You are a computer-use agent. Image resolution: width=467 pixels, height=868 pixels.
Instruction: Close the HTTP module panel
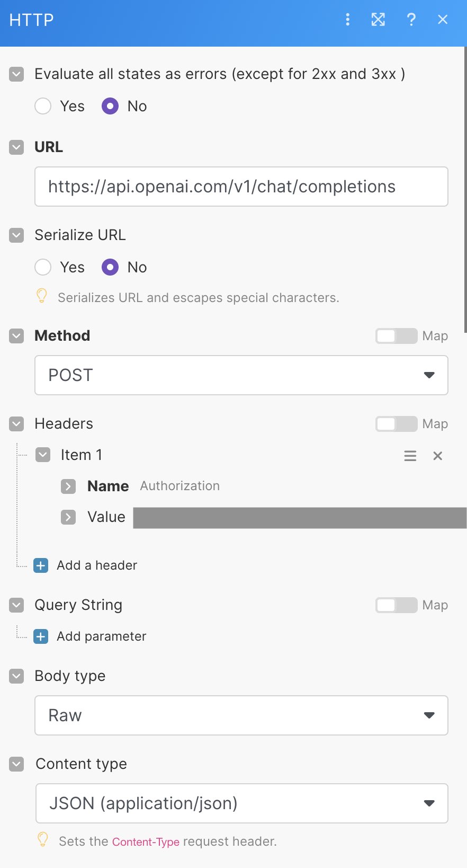click(x=443, y=20)
